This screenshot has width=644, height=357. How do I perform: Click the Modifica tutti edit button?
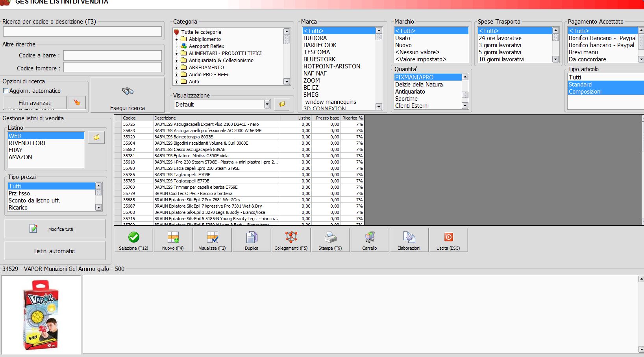[55, 229]
